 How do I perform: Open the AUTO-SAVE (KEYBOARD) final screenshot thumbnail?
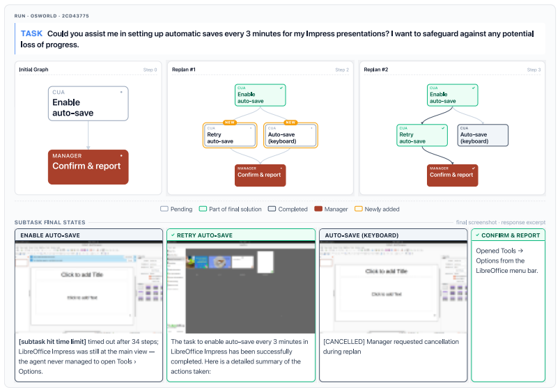point(394,287)
